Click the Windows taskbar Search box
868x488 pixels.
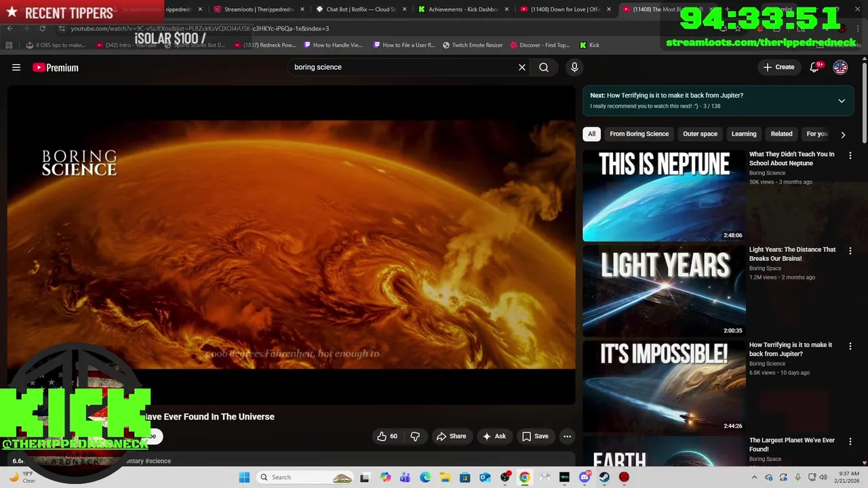pyautogui.click(x=306, y=477)
